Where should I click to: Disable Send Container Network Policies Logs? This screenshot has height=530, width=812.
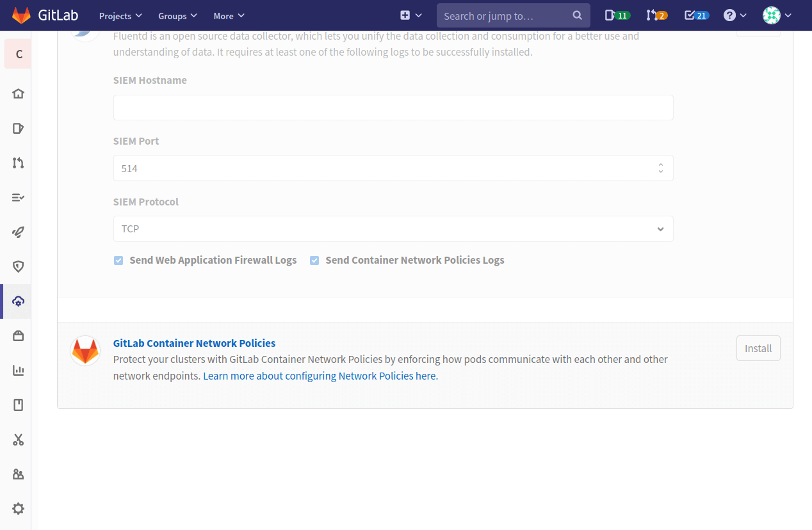pyautogui.click(x=314, y=261)
